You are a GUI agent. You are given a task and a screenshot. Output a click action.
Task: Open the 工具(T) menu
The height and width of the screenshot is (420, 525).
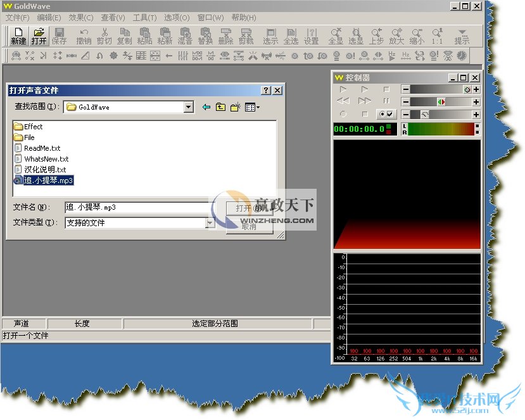[144, 18]
